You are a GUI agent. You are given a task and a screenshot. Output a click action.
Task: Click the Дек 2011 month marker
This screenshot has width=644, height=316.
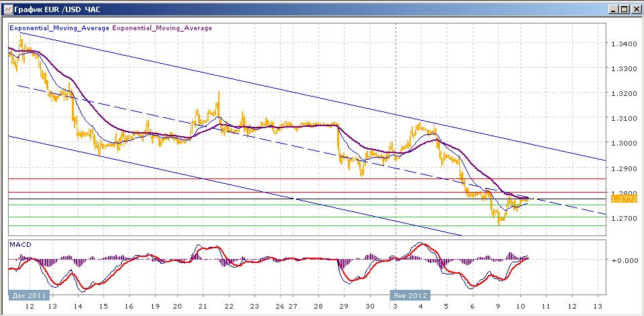(x=29, y=295)
